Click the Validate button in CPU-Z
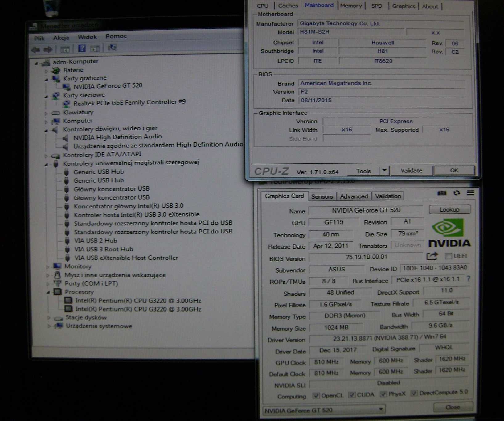This screenshot has width=504, height=421. pyautogui.click(x=411, y=171)
